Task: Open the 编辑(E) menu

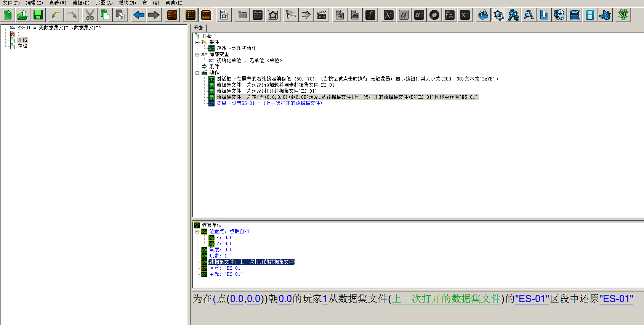Action: 35,3
